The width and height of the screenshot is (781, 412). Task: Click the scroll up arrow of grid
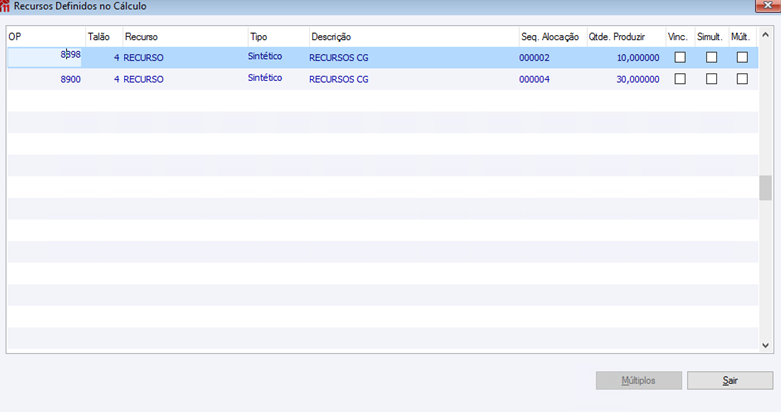tap(766, 35)
